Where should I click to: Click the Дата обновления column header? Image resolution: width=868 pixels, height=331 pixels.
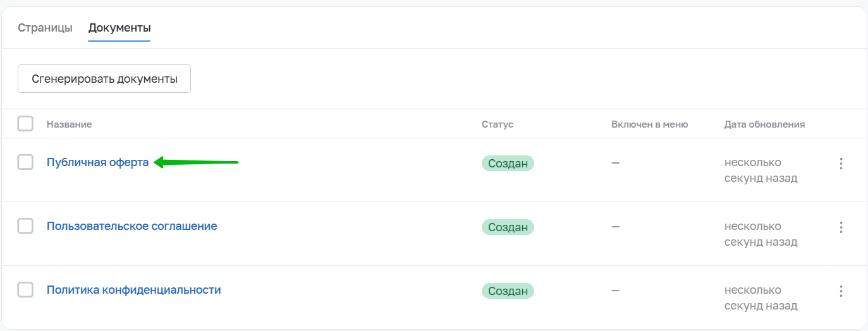tap(764, 124)
